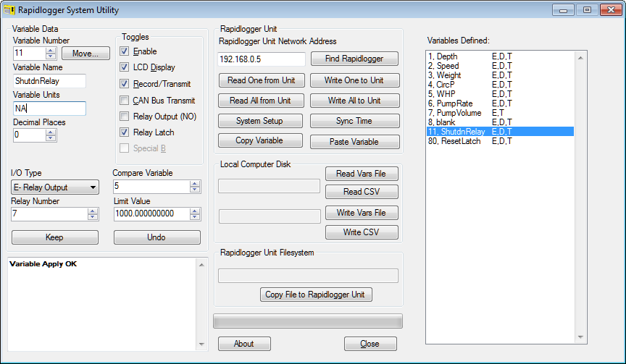Increase Decimal Places with up arrow

(51, 132)
